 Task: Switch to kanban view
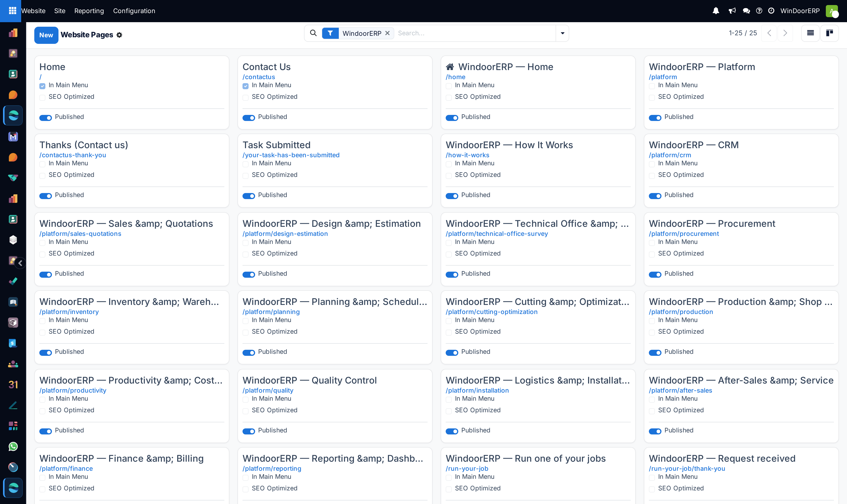(x=829, y=33)
